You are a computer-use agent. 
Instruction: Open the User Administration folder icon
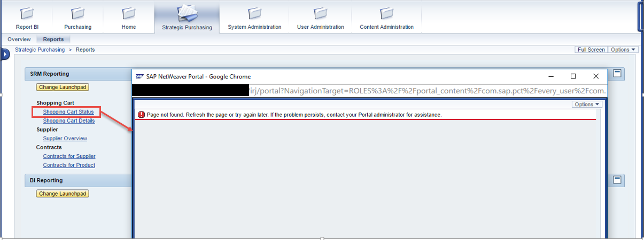[321, 13]
